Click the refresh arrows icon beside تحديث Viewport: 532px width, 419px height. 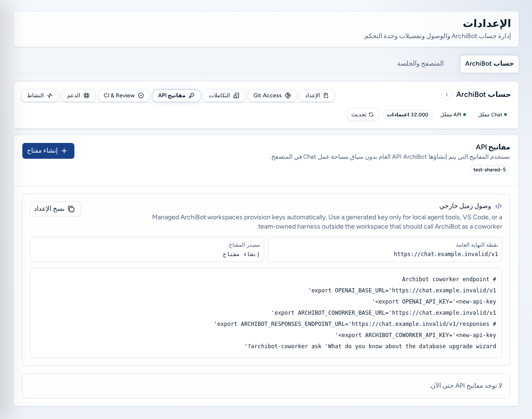click(371, 115)
